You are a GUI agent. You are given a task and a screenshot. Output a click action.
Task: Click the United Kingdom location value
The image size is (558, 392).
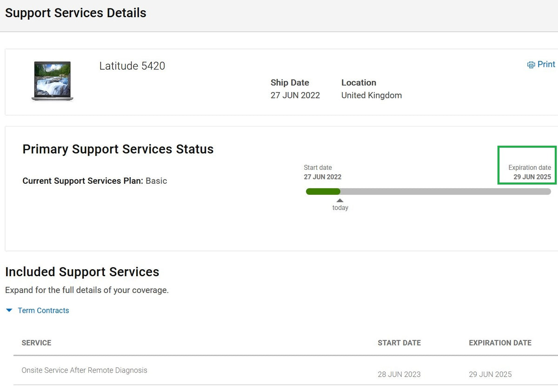pyautogui.click(x=372, y=95)
